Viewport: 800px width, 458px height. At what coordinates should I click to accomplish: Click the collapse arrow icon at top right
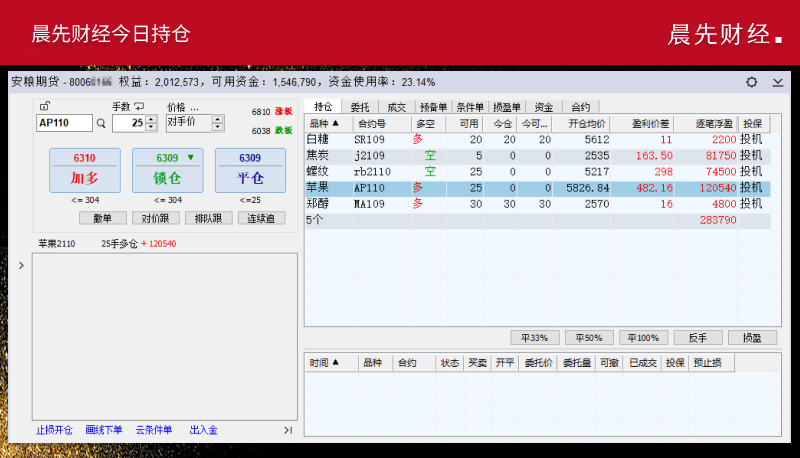point(778,82)
